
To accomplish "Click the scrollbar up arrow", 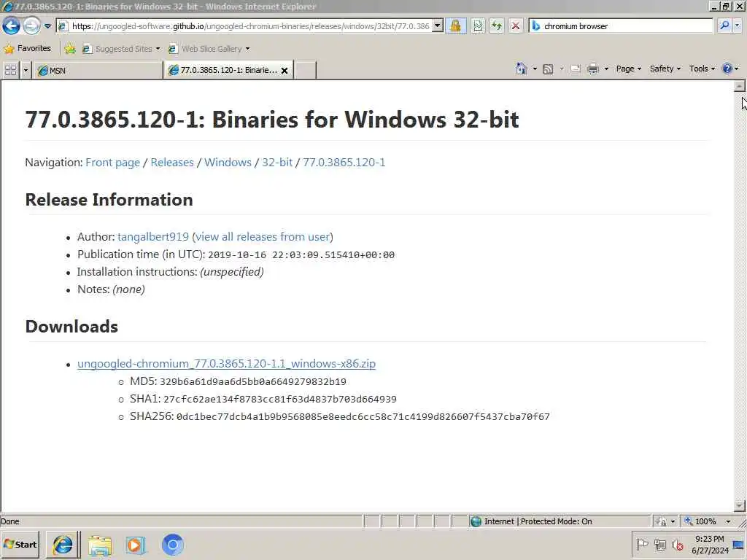I will click(740, 86).
